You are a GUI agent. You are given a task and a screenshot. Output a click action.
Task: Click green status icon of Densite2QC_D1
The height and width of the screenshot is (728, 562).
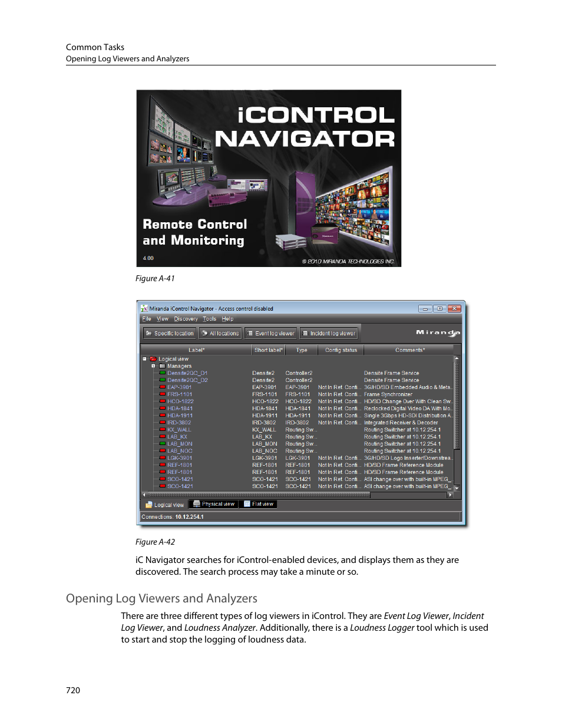pos(163,373)
